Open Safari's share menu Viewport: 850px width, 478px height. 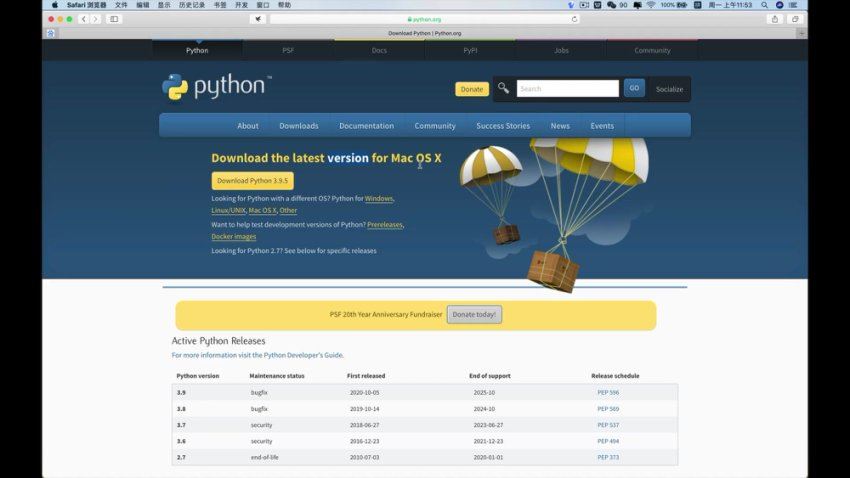pos(775,19)
